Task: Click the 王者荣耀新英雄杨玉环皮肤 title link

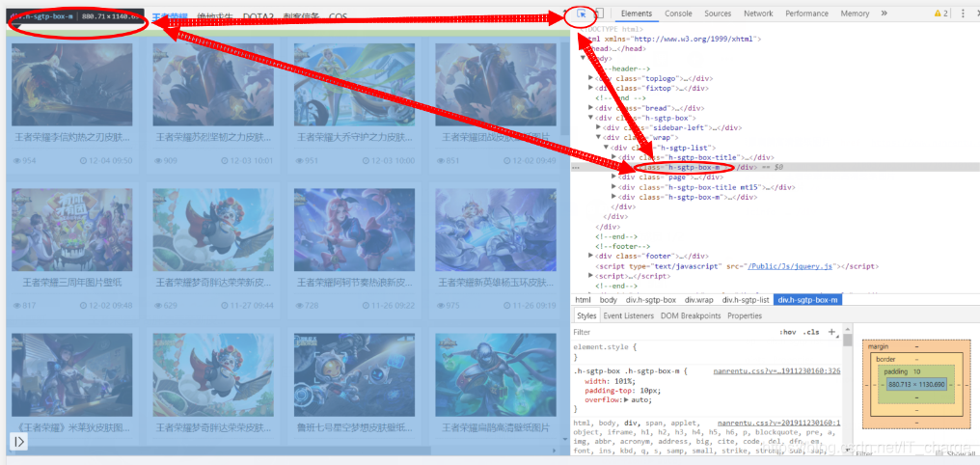Action: pyautogui.click(x=496, y=283)
